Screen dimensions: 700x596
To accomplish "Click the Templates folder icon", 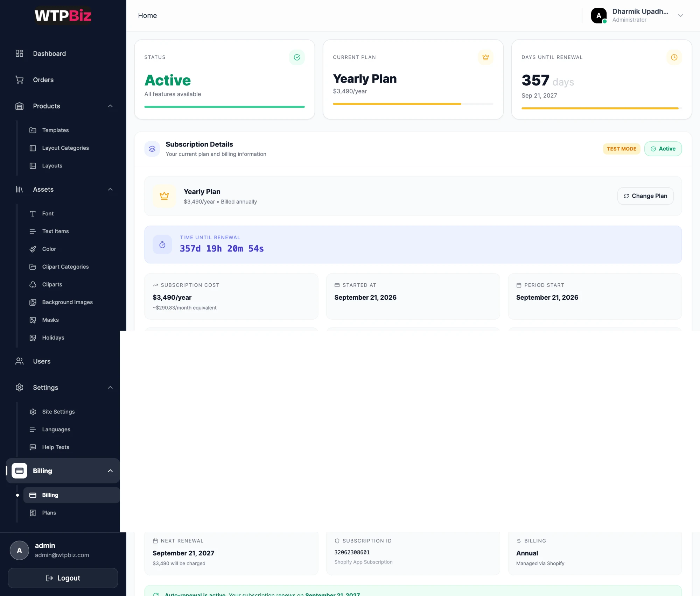I will (33, 130).
